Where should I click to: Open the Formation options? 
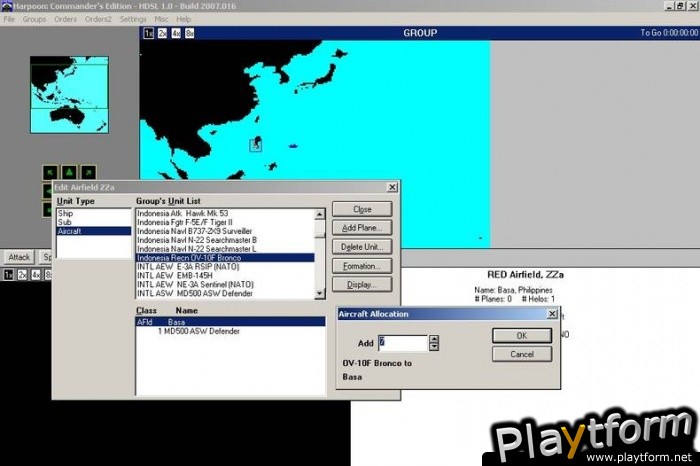362,266
